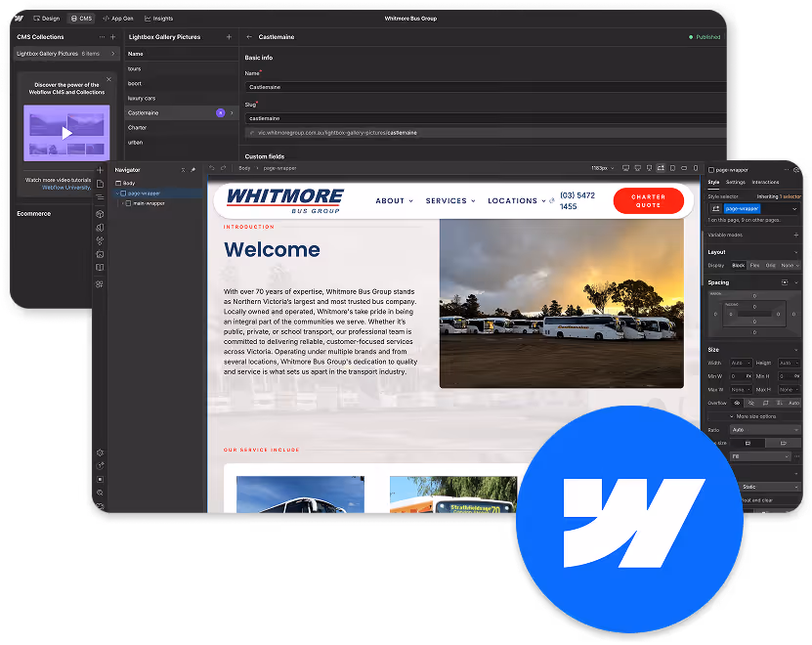Open the Settings gear near the sidebar bottom

click(x=100, y=452)
